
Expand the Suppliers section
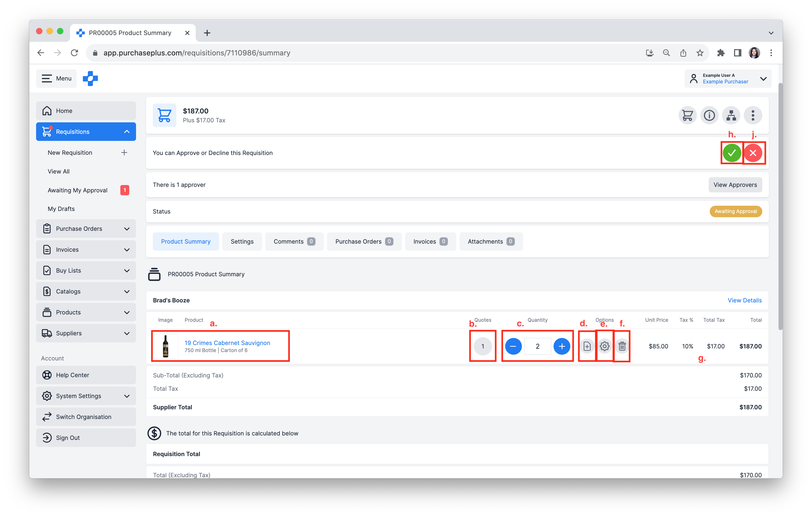86,333
